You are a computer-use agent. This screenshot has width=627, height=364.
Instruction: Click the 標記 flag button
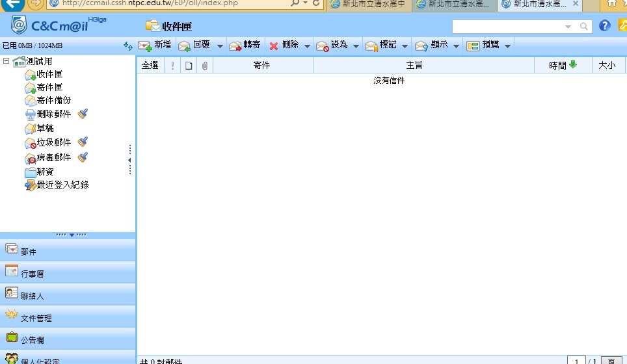381,45
